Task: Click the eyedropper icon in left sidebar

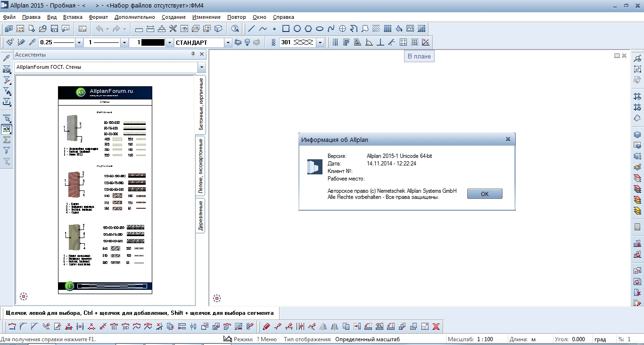Action: 7,58
